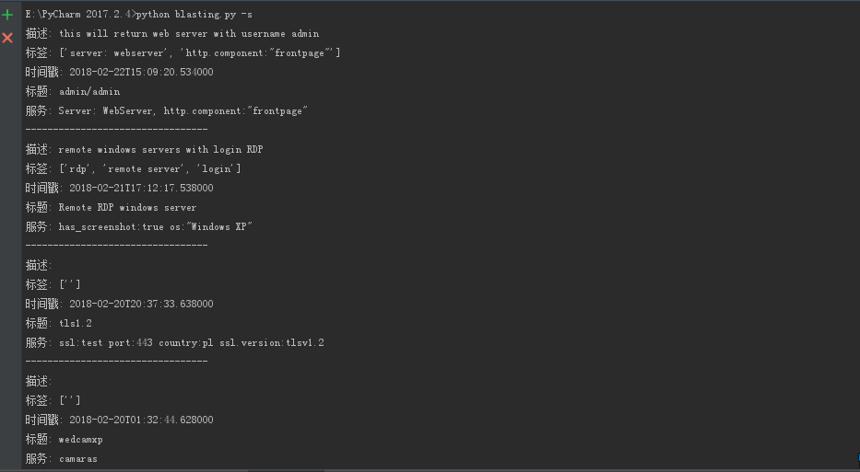Click the 'tls1.2' title text

[75, 323]
